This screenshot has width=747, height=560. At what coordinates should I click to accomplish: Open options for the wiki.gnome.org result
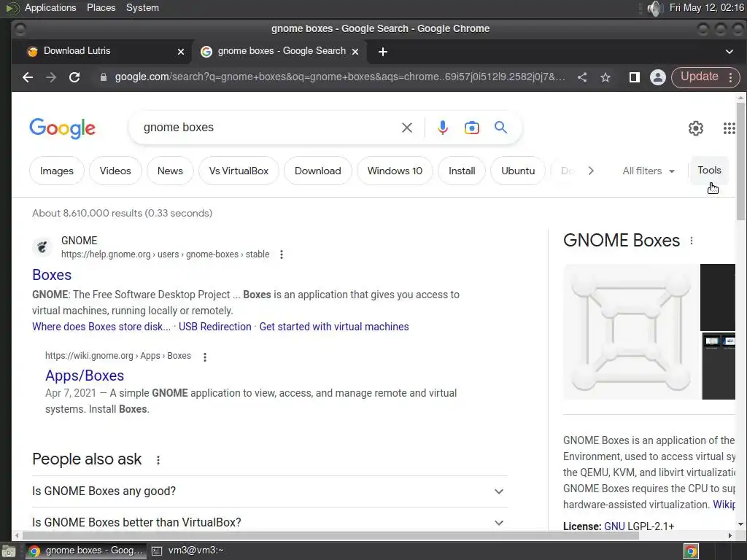point(205,357)
